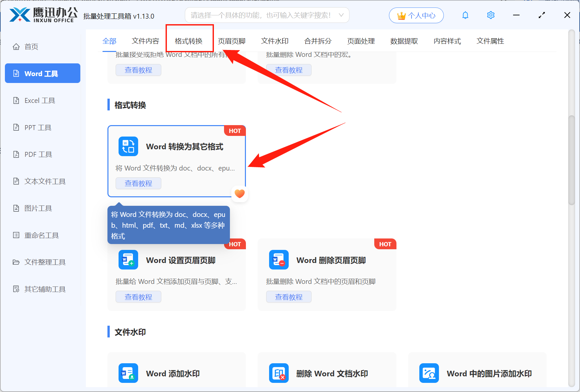Select the 重命名工具 category
This screenshot has width=580, height=392.
click(41, 235)
